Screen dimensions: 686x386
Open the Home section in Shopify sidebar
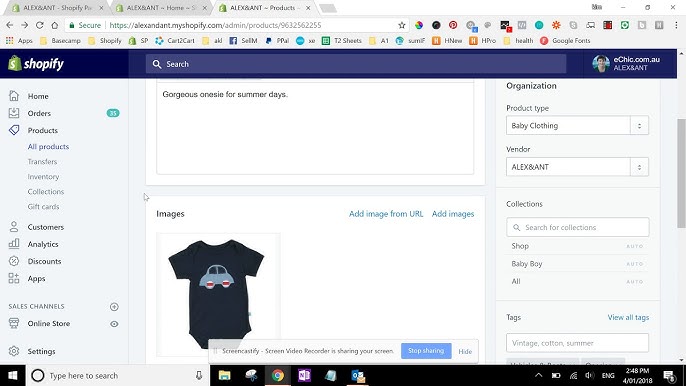click(38, 96)
